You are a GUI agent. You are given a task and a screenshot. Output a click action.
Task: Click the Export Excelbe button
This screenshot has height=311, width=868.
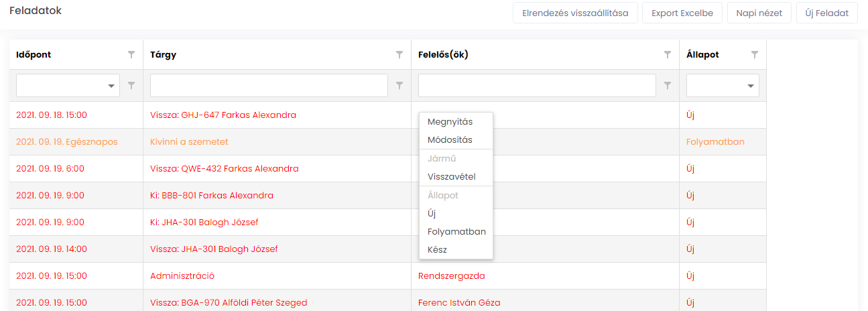click(682, 13)
